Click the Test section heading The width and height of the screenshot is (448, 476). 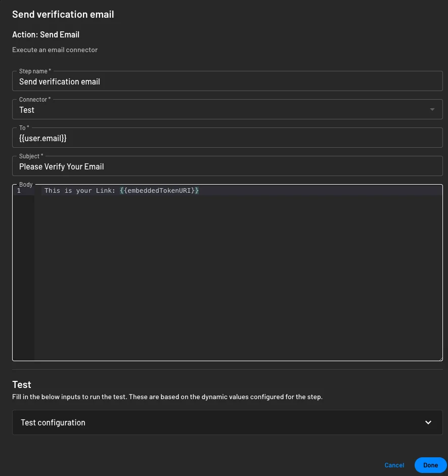point(22,384)
